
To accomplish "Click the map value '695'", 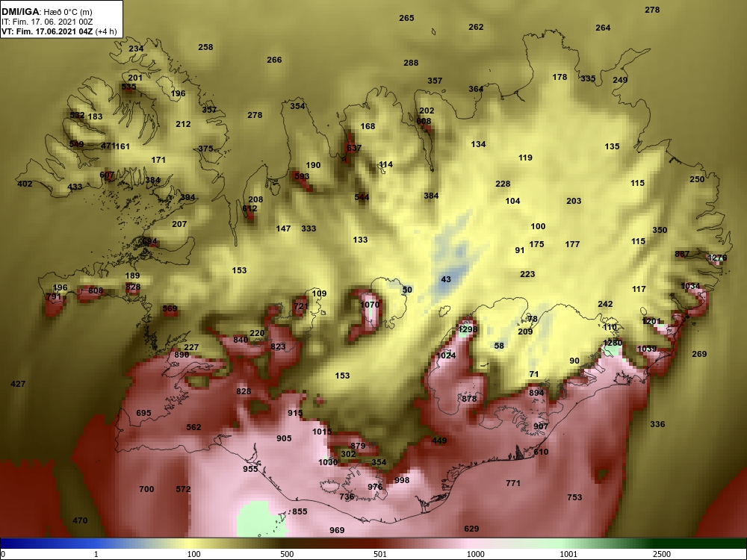I will (143, 414).
